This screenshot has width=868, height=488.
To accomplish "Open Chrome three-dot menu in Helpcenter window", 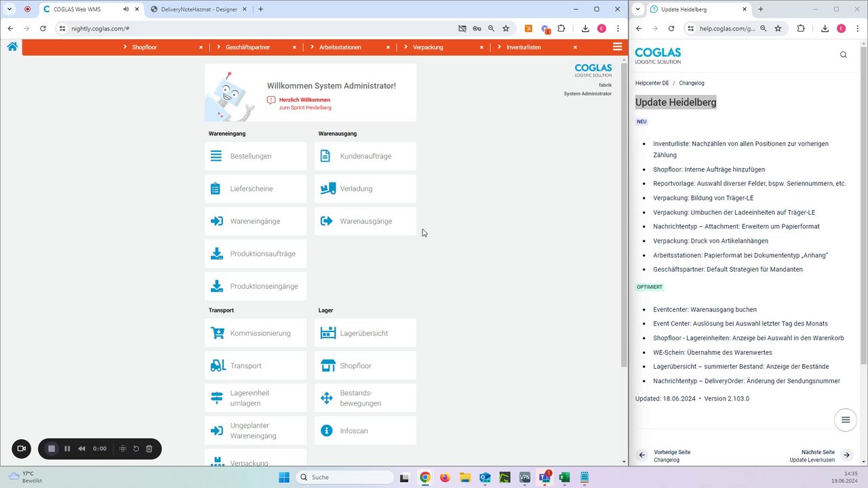I will [857, 28].
